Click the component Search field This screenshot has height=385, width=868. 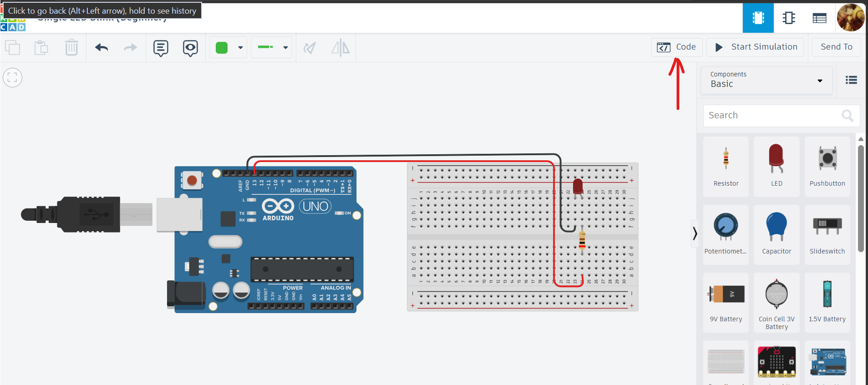tap(782, 116)
